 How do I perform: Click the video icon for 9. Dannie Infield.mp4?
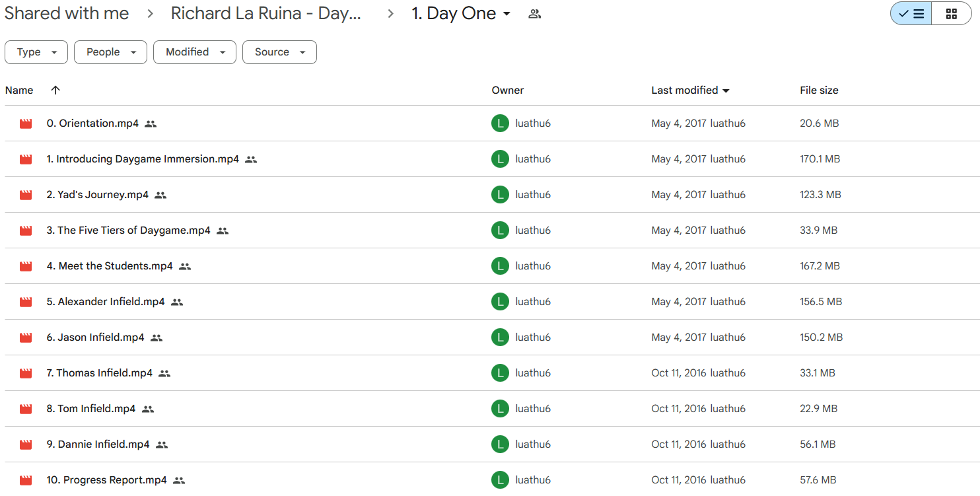[26, 444]
